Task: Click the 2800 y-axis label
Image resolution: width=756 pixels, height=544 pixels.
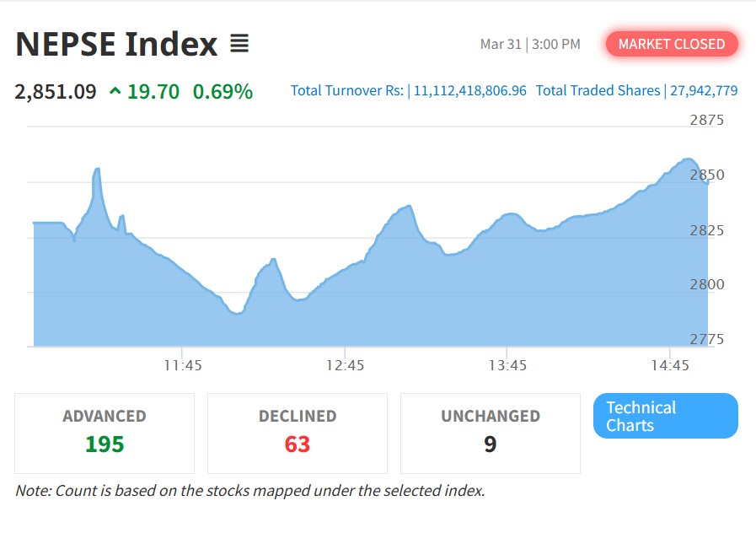Action: 706,284
